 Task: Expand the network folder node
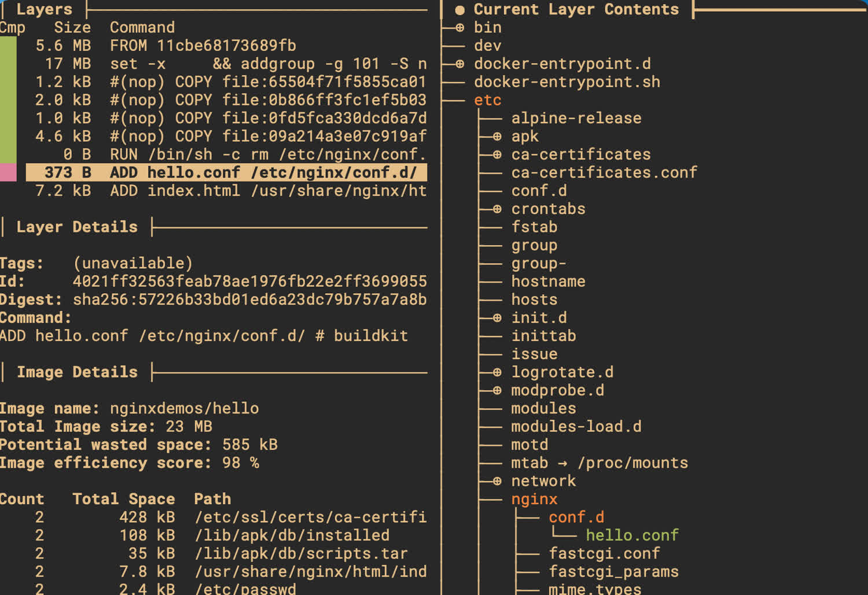(x=496, y=481)
